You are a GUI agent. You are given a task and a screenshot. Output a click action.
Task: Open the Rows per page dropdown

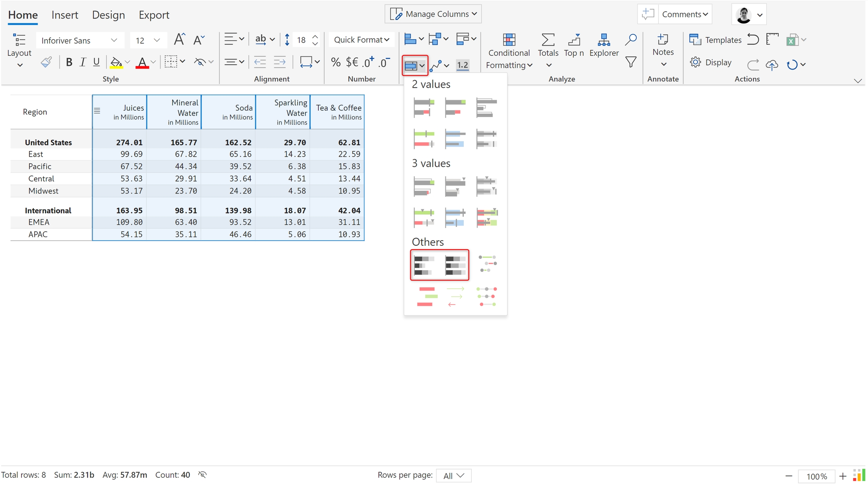pyautogui.click(x=453, y=475)
